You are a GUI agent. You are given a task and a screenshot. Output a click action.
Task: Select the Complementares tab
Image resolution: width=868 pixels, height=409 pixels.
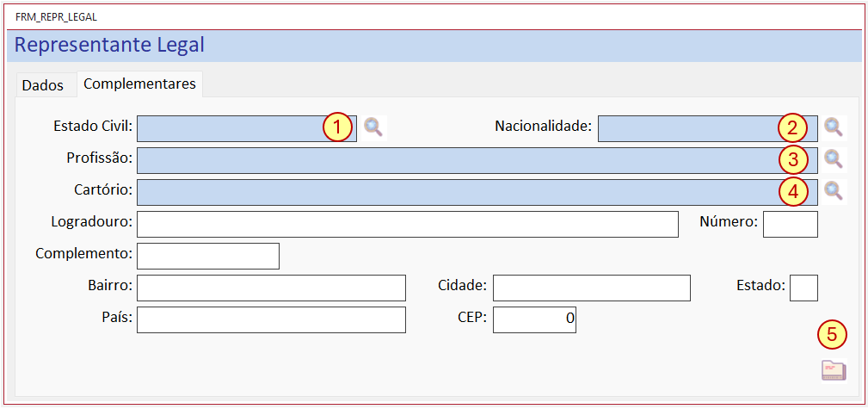pyautogui.click(x=139, y=84)
